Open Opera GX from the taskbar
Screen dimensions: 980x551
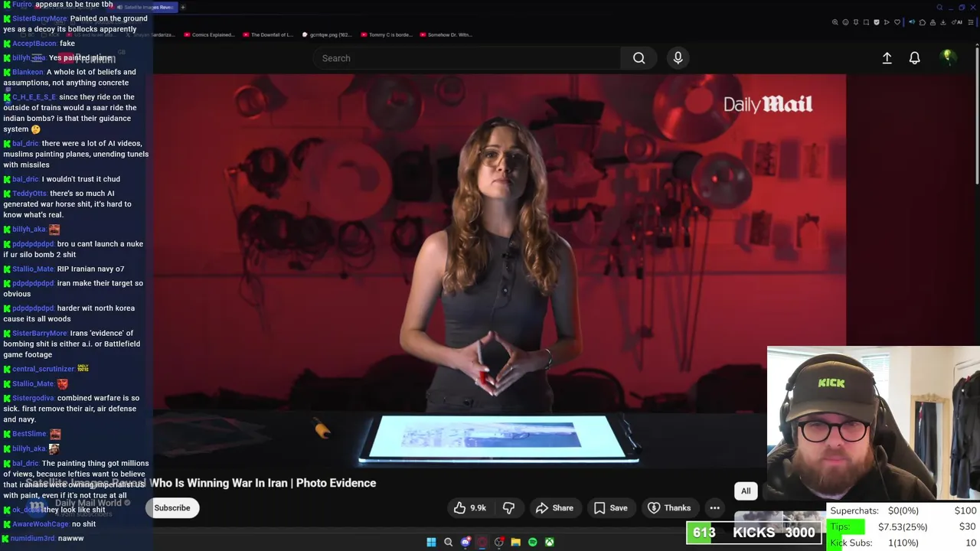[x=482, y=542]
